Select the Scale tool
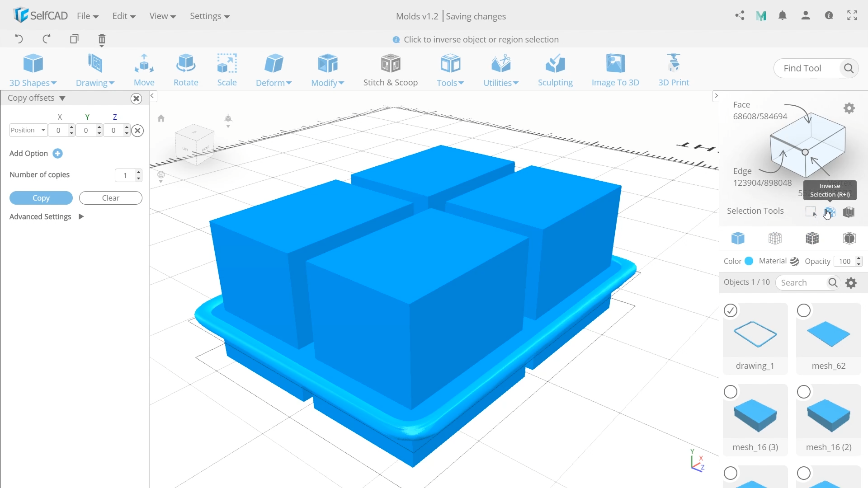The height and width of the screenshot is (488, 868). [x=227, y=70]
